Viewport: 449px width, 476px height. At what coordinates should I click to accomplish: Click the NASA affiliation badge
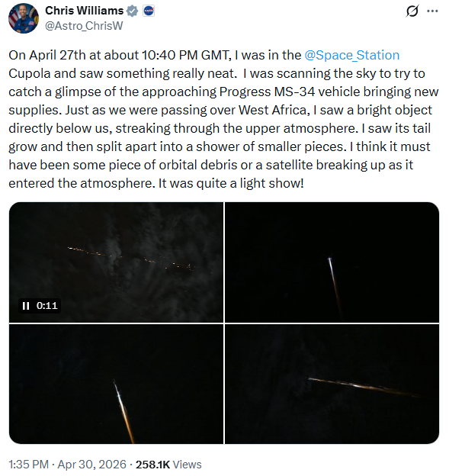pyautogui.click(x=149, y=11)
